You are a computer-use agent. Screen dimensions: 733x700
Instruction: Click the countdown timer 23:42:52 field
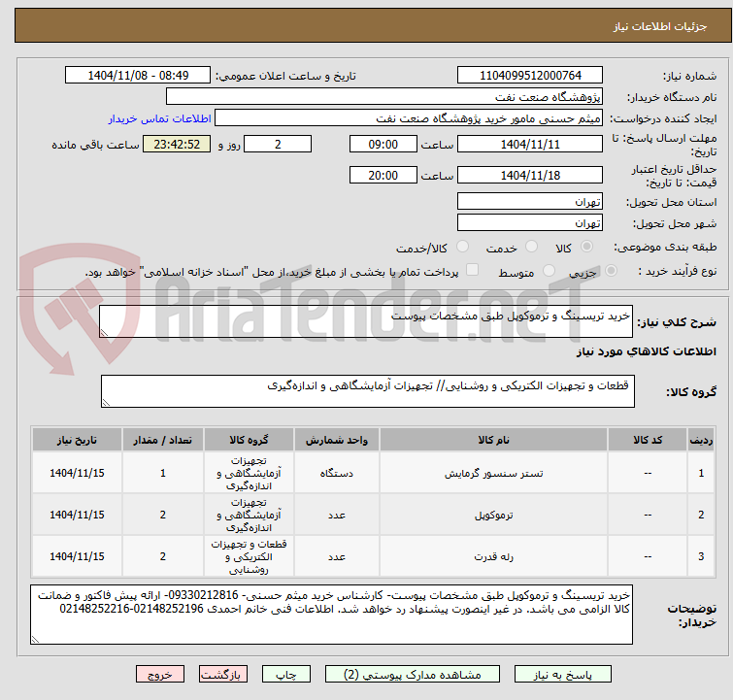coord(177,144)
